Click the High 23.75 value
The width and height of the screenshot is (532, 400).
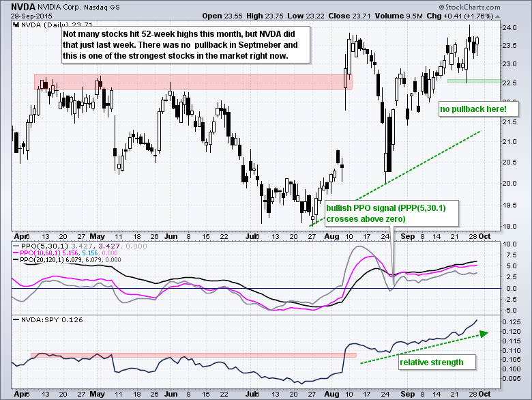[x=265, y=16]
